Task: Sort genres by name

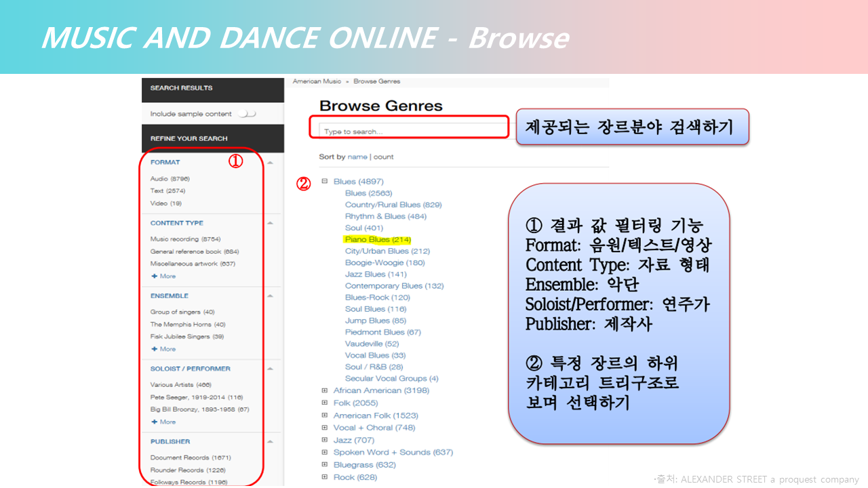Action: coord(357,157)
